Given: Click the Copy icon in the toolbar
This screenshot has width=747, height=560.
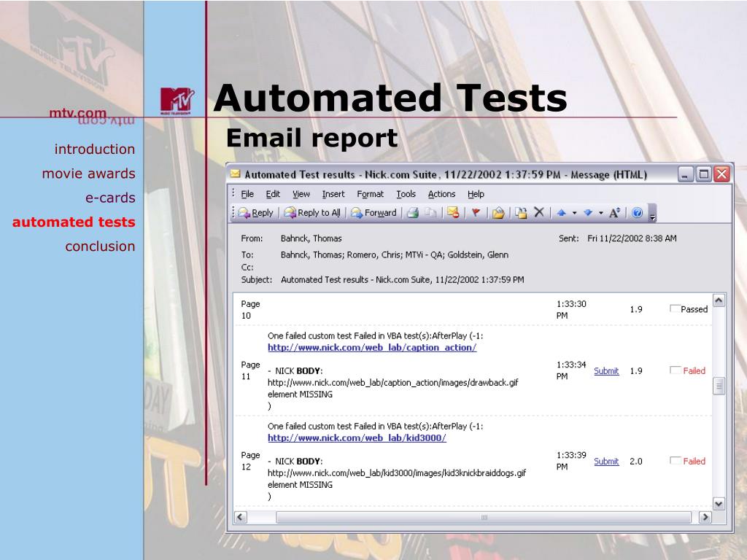Looking at the screenshot, I should 430,213.
